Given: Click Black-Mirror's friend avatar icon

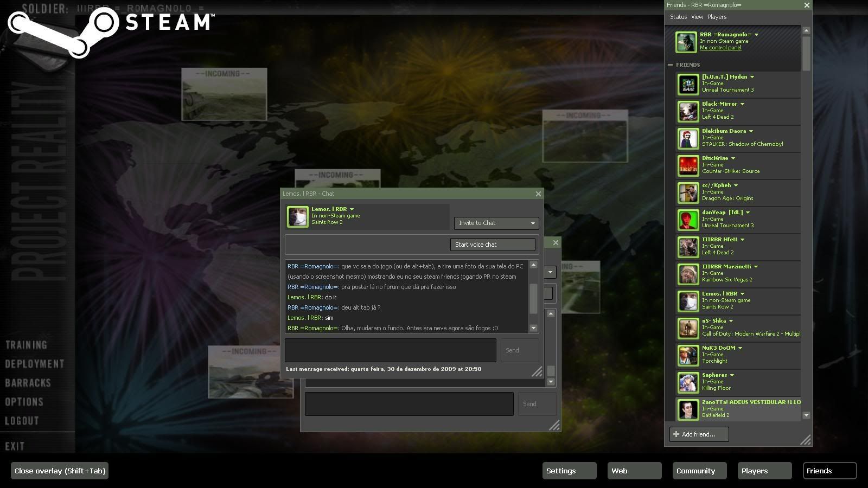Looking at the screenshot, I should [x=688, y=111].
